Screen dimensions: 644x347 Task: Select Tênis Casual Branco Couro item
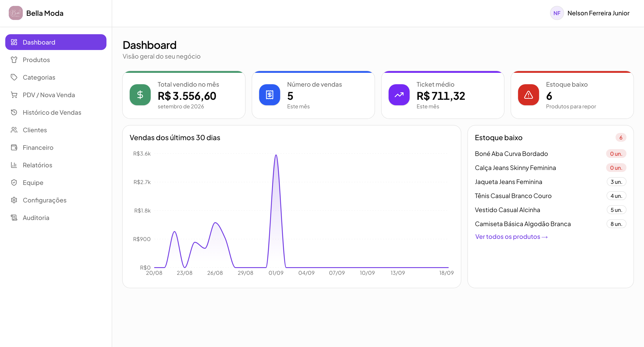click(550, 195)
